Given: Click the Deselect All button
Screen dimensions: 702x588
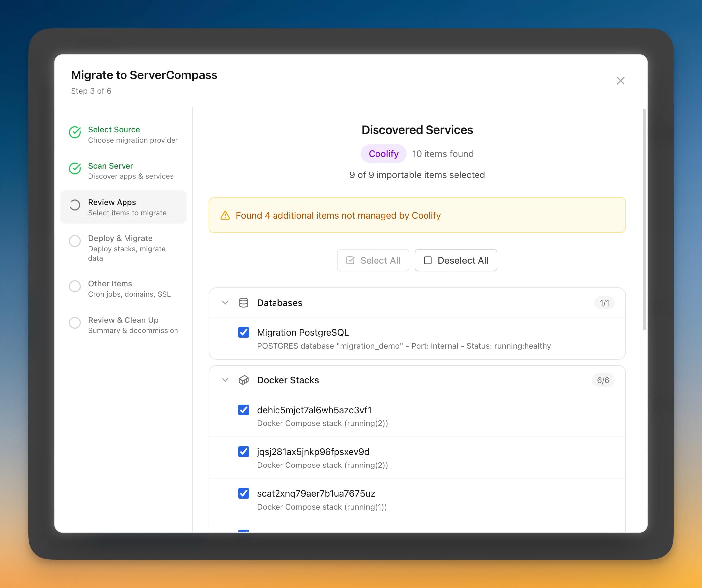Looking at the screenshot, I should point(456,261).
